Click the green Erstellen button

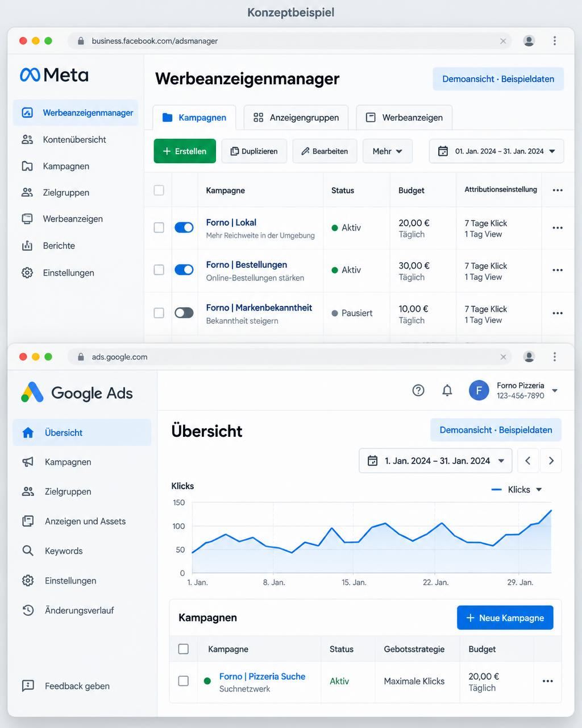[x=185, y=151]
